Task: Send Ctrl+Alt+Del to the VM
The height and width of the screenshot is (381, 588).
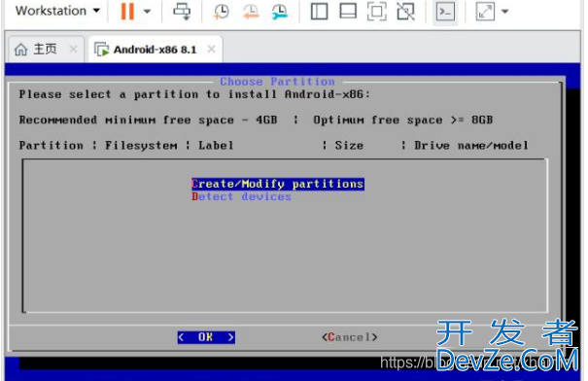Action: click(x=182, y=12)
